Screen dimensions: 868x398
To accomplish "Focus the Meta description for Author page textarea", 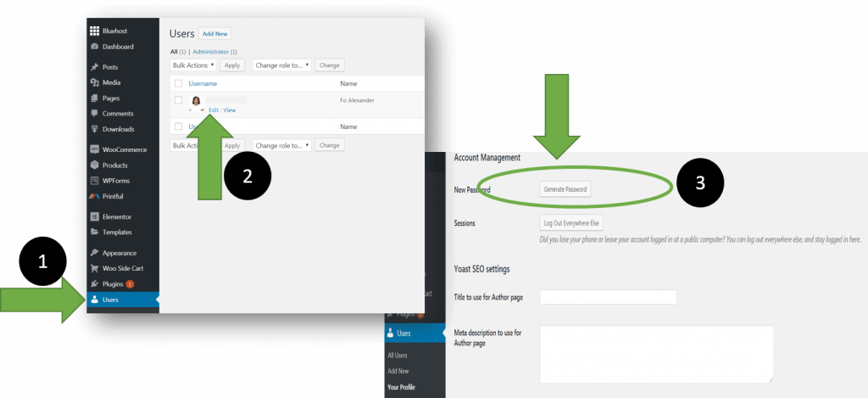I will pyautogui.click(x=657, y=354).
